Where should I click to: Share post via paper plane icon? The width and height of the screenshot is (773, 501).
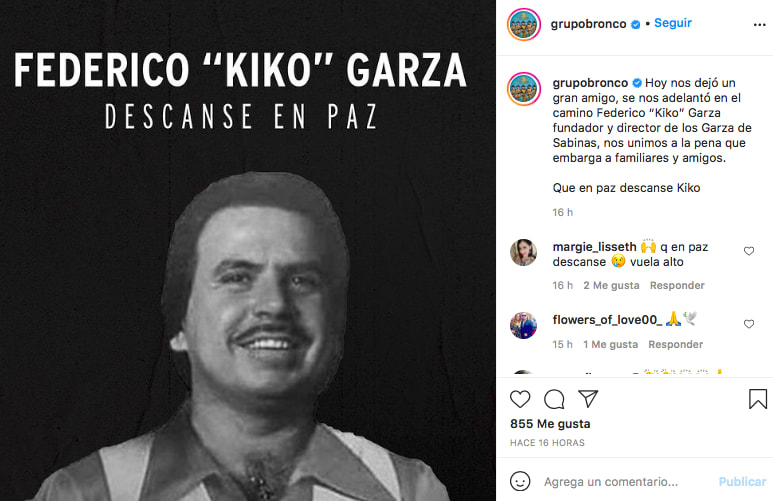click(588, 398)
